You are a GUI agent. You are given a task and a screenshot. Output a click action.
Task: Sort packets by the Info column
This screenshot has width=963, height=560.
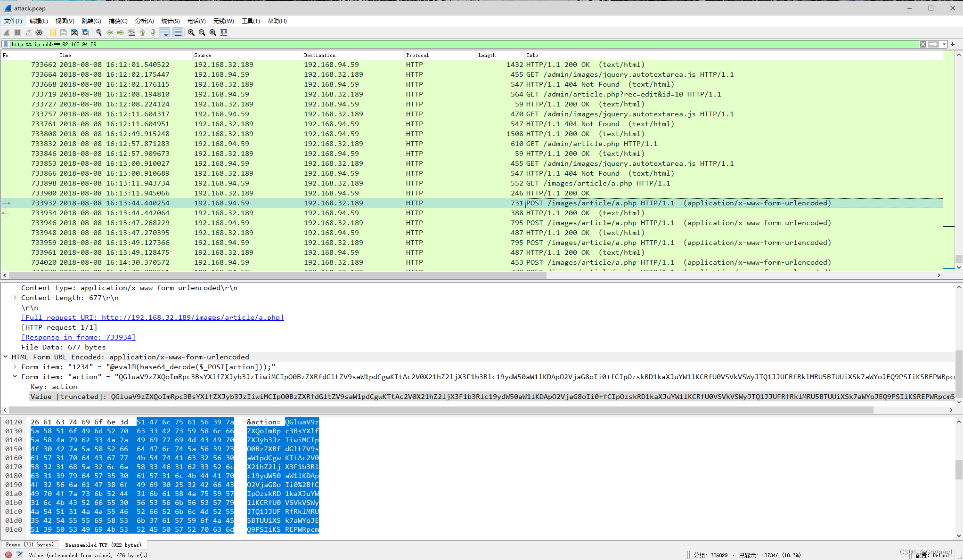pyautogui.click(x=733, y=55)
